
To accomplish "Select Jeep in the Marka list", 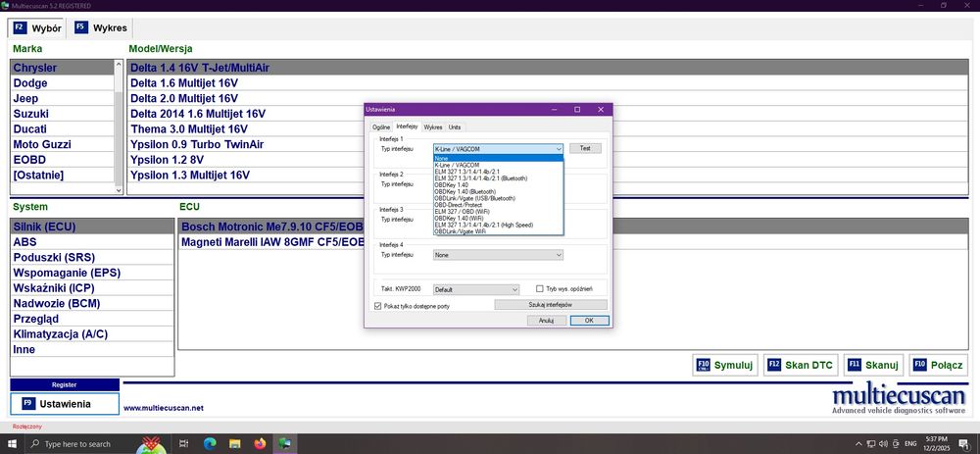I will coord(62,98).
